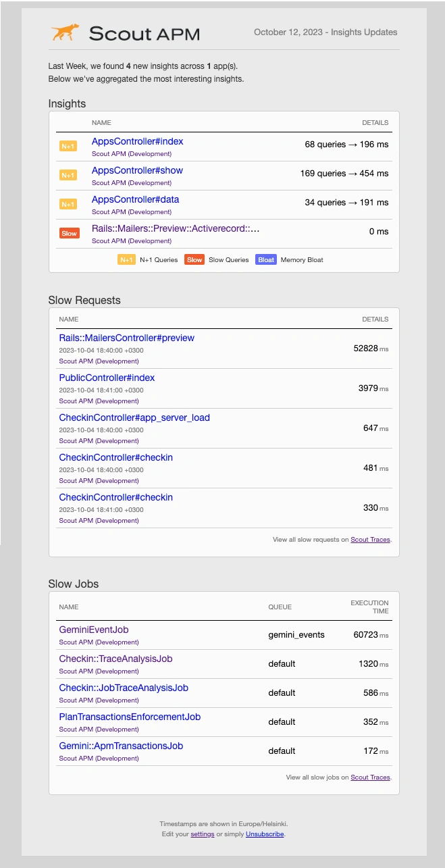Viewport: 445px width, 868px height.
Task: Follow the Scout Traces link under Slow Requests
Action: click(370, 540)
